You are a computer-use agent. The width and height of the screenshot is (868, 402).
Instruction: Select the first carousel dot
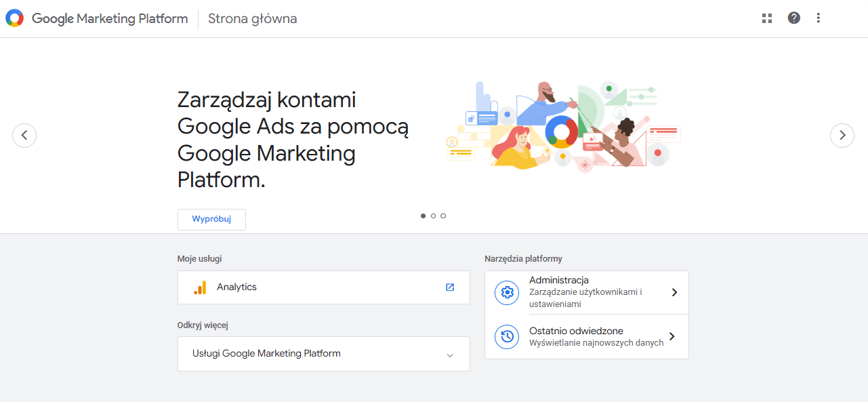click(423, 216)
